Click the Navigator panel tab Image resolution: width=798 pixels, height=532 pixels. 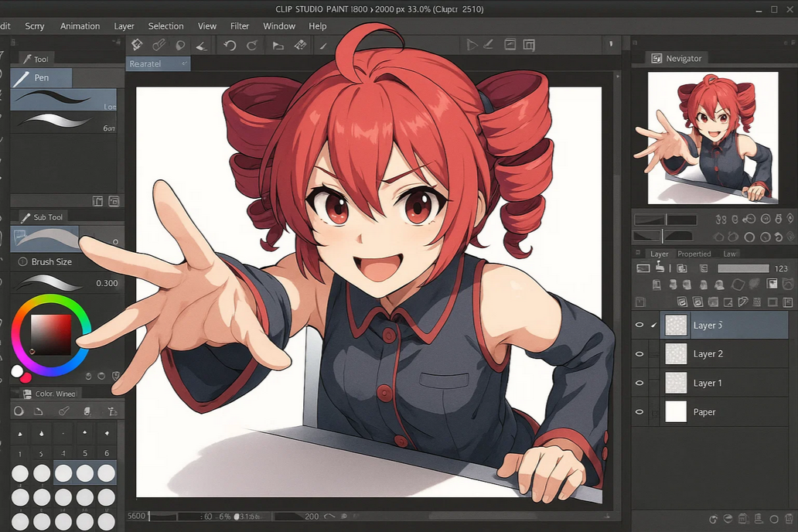tap(677, 59)
